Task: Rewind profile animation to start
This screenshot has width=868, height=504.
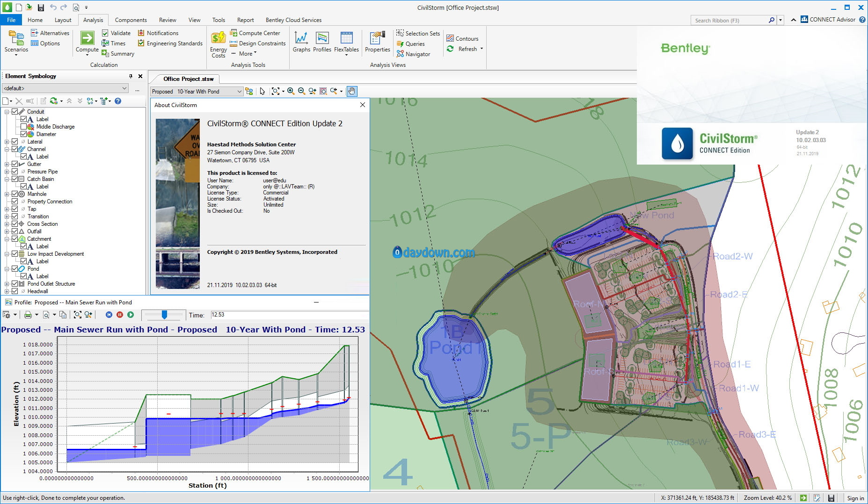Action: tap(109, 315)
